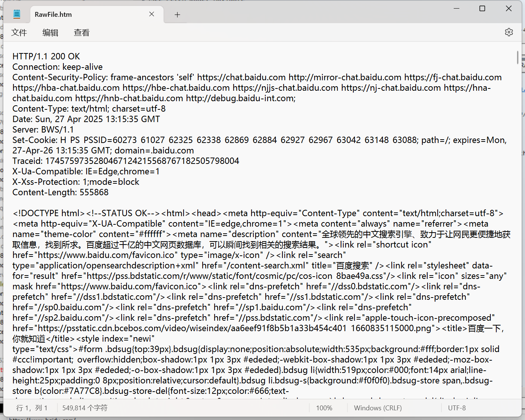
Task: Click the Connection: keep-alive line
Action: click(57, 67)
